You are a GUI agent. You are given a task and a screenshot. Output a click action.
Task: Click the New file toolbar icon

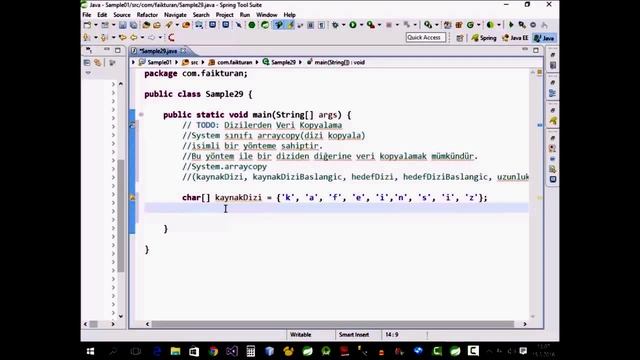(x=87, y=25)
